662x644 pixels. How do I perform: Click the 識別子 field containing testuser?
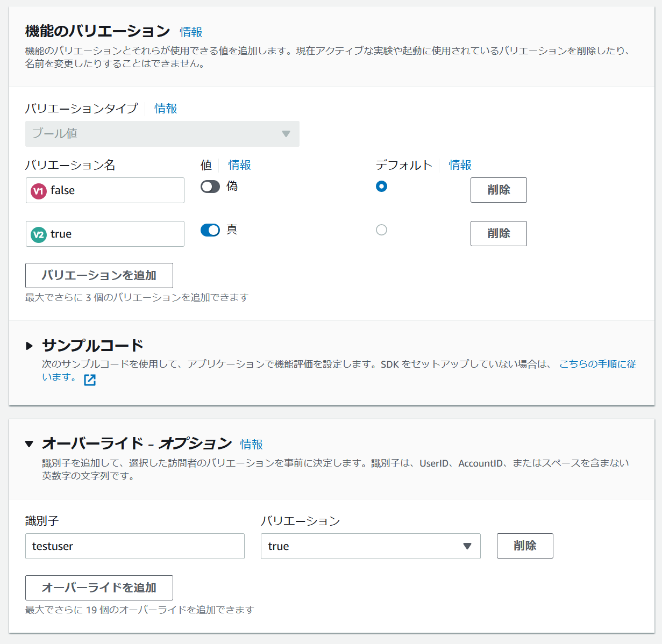pos(134,546)
